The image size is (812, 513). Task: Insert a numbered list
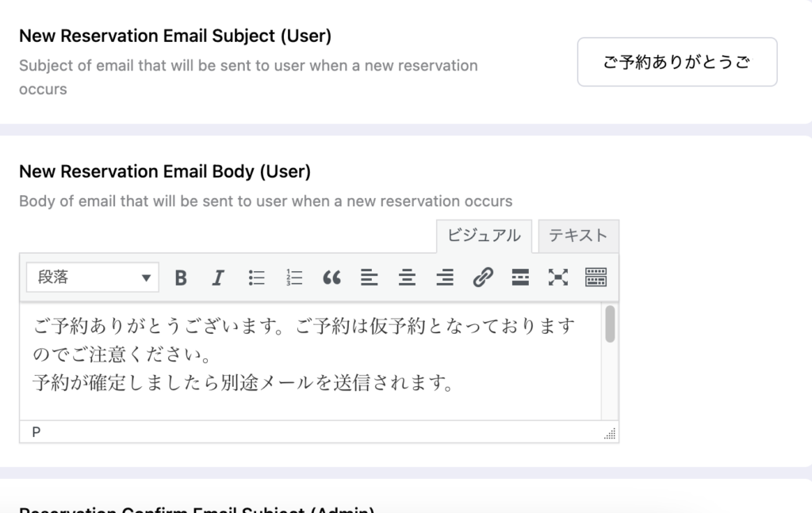point(294,278)
